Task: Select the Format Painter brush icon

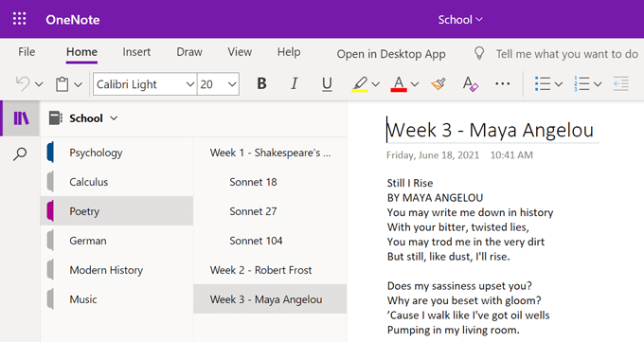Action: (438, 84)
